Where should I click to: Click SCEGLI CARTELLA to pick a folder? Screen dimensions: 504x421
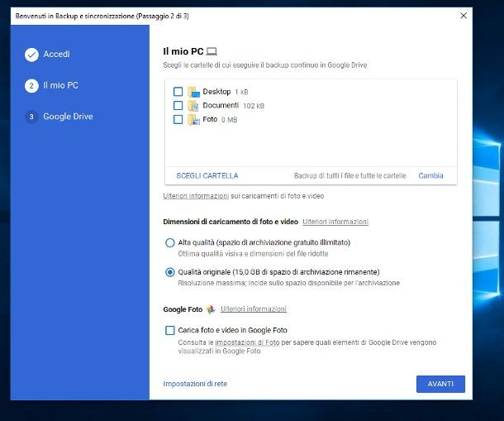click(x=207, y=175)
